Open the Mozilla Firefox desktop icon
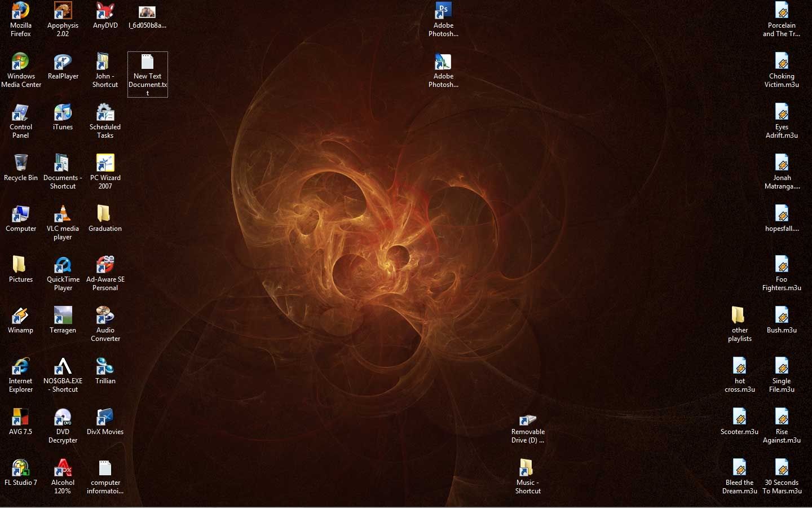 tap(20, 11)
